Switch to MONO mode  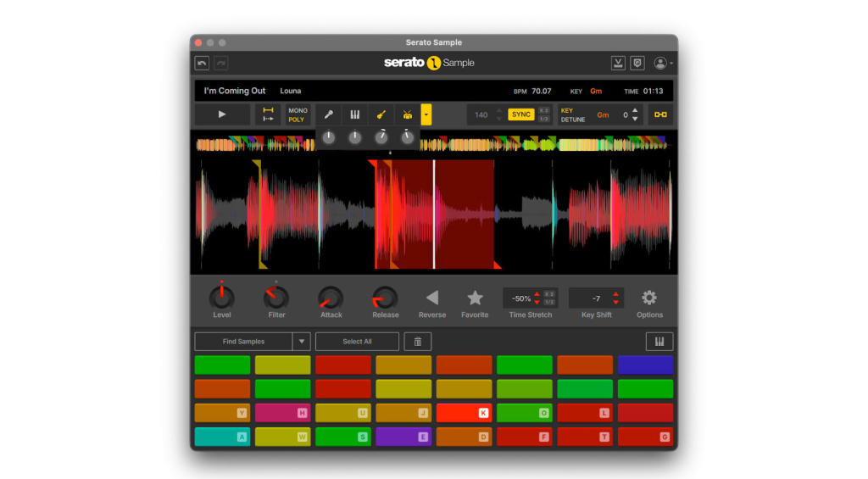298,111
